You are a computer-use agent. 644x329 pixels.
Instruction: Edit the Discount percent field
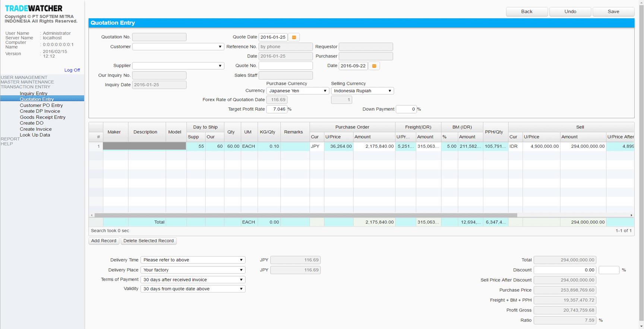tap(609, 270)
